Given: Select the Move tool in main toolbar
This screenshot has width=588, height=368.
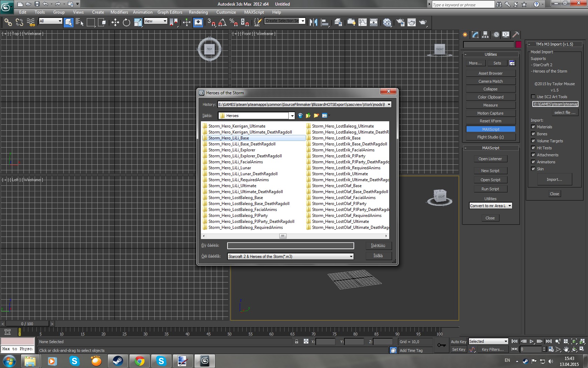Looking at the screenshot, I should coord(115,22).
